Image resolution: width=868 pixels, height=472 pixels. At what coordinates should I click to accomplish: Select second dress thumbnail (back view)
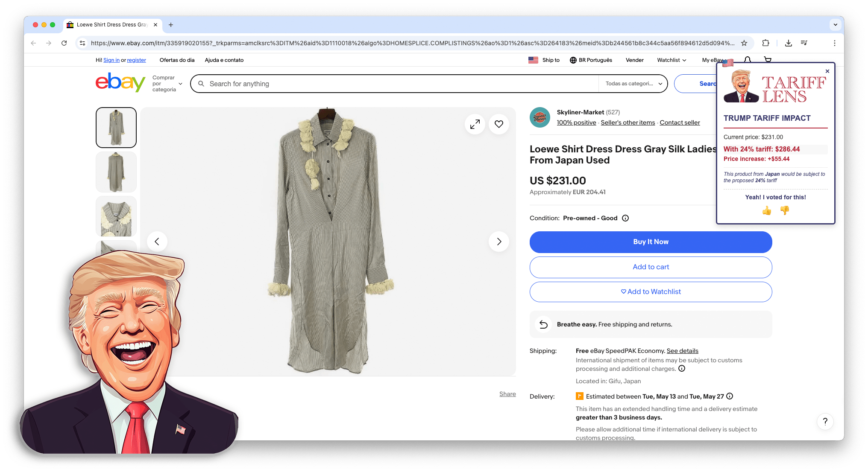tap(116, 172)
